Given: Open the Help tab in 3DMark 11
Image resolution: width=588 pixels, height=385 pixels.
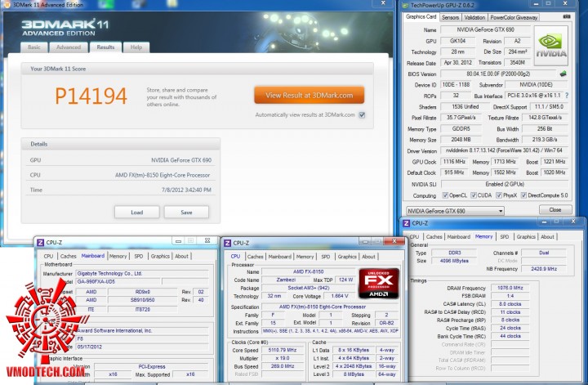Looking at the screenshot, I should [x=136, y=47].
